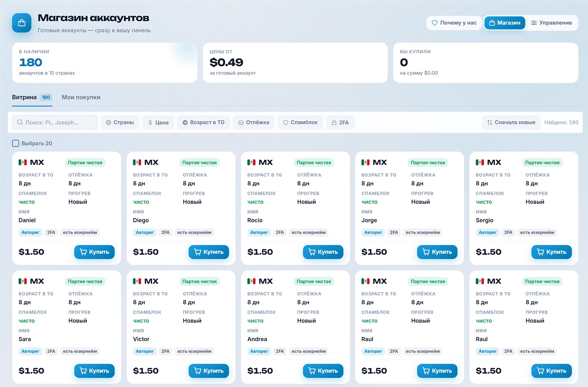
Task: Click the globe icon in the Страны filter
Action: pyautogui.click(x=109, y=123)
